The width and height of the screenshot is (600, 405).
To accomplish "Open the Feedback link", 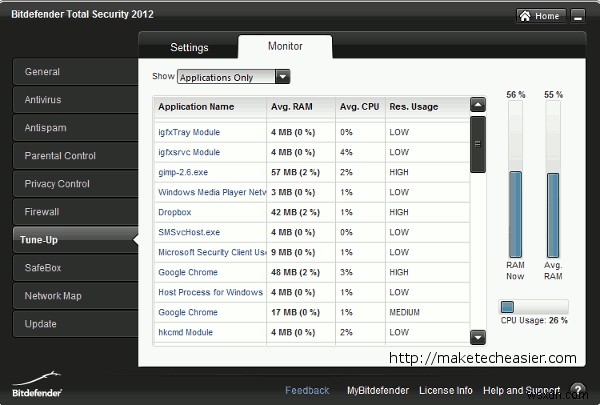I will 307,390.
